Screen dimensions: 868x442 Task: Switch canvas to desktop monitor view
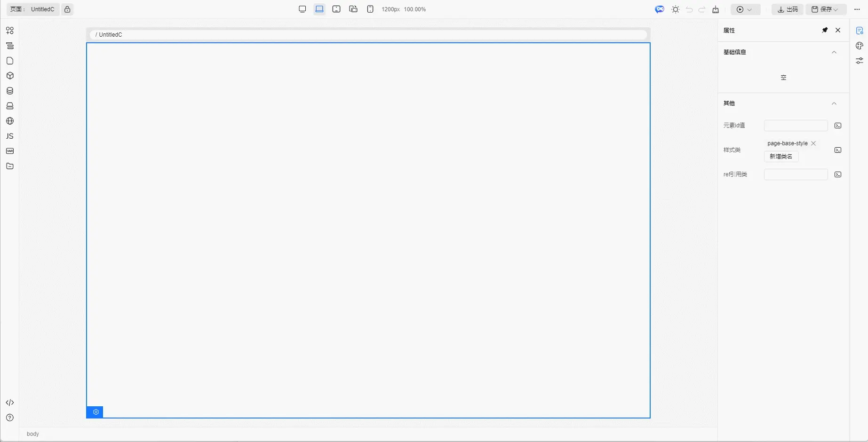coord(303,9)
